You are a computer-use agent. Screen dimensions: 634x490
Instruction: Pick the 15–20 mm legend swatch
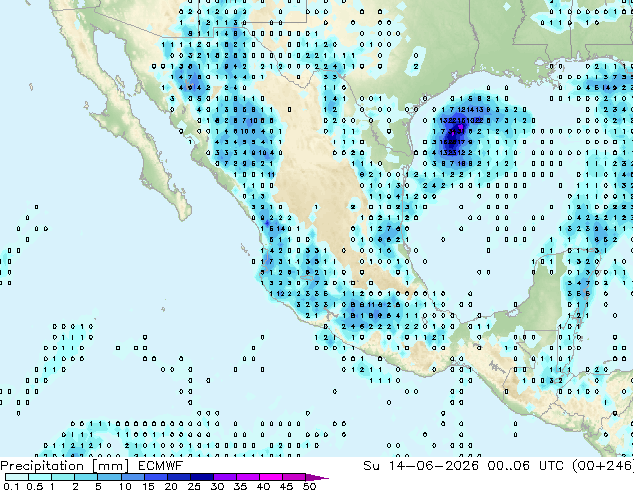(155, 477)
